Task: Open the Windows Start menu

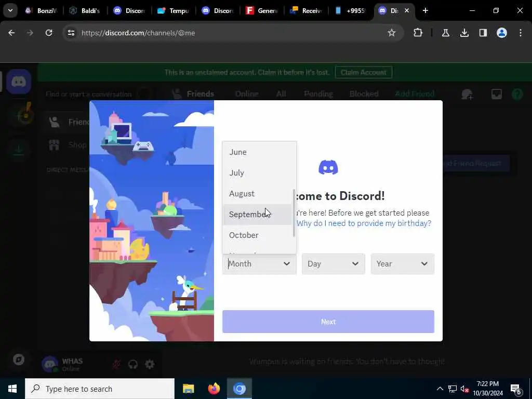Action: pyautogui.click(x=12, y=389)
